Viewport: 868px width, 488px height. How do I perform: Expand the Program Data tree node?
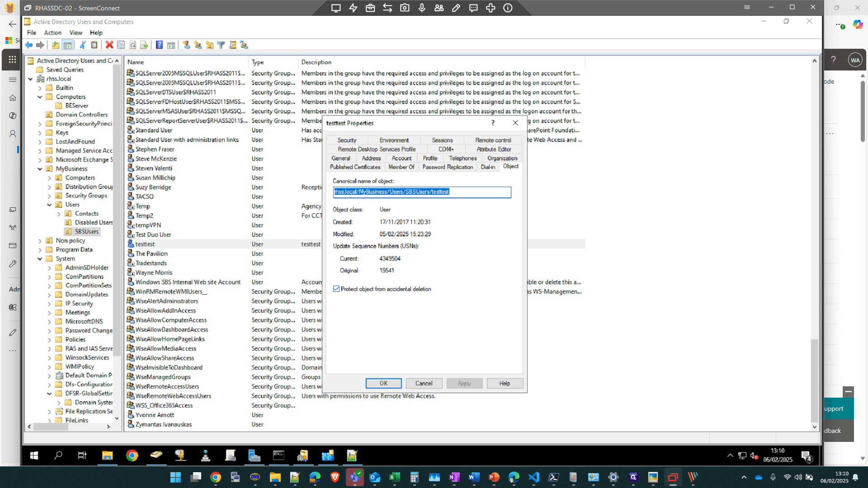coord(40,250)
